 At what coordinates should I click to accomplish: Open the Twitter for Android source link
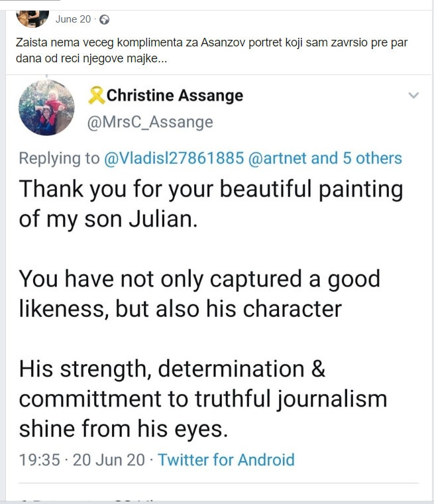(x=226, y=459)
